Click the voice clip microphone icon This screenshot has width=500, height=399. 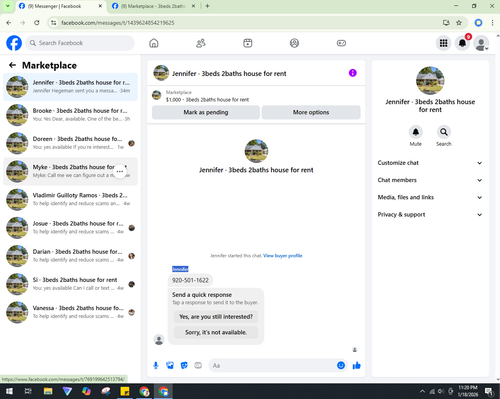click(156, 366)
